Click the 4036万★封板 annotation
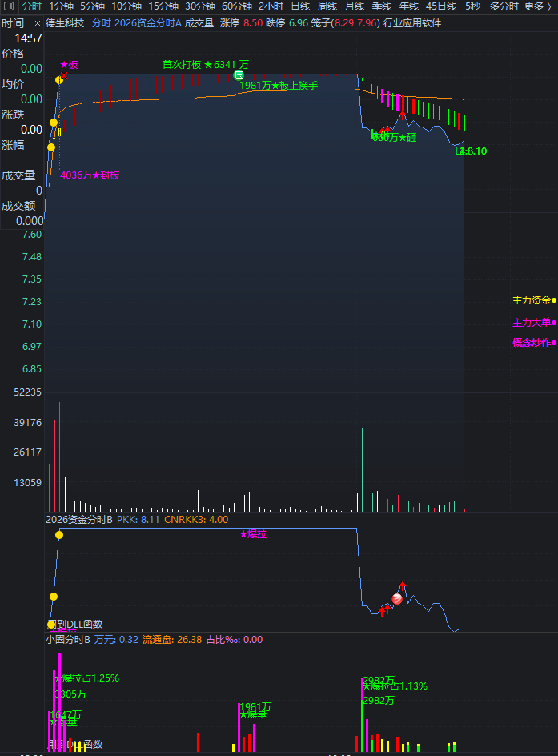Image resolution: width=558 pixels, height=756 pixels. 90,175
